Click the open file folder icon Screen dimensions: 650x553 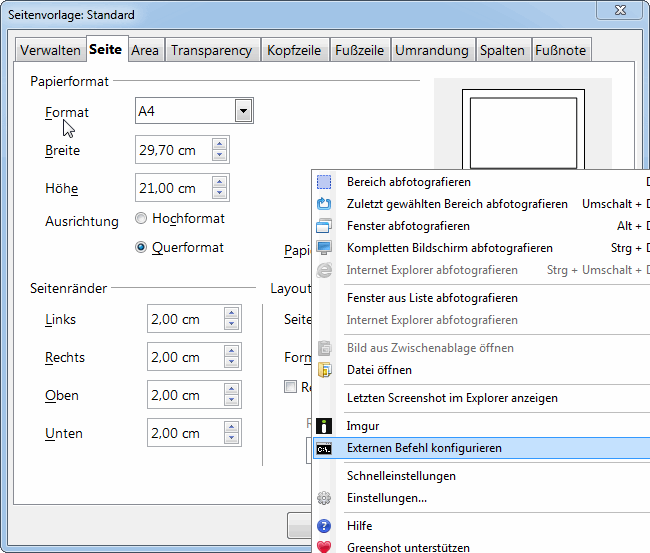click(324, 370)
